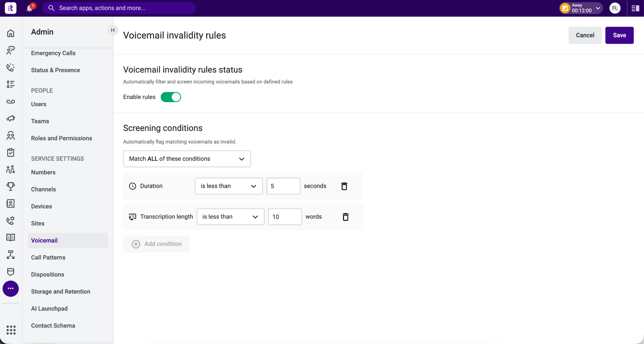Image resolution: width=644 pixels, height=344 pixels.
Task: Expand the Duration is less than dropdown
Action: (229, 186)
